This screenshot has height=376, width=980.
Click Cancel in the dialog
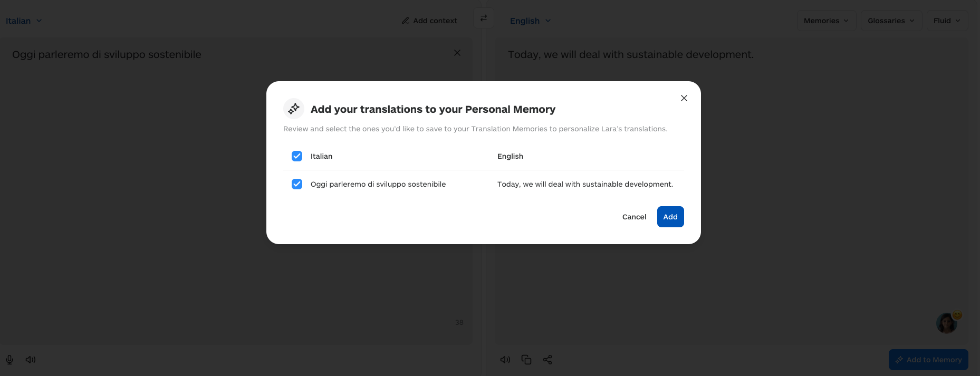(634, 217)
